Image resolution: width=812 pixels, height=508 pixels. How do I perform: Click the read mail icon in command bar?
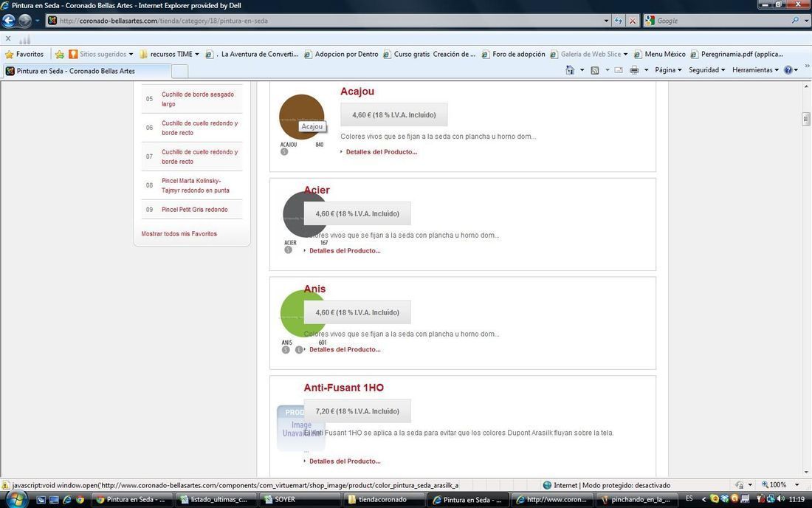pyautogui.click(x=619, y=70)
